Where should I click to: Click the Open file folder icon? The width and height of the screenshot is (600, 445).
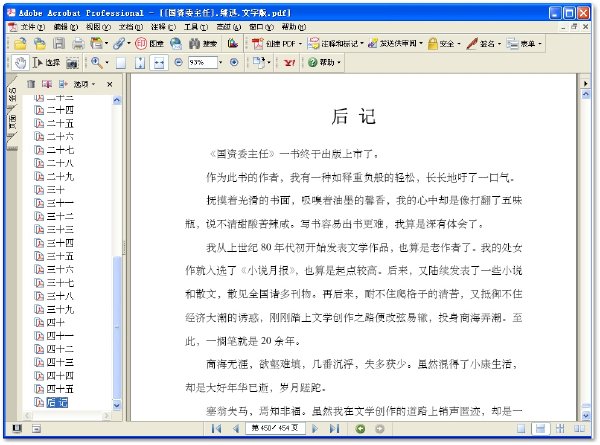coord(20,44)
